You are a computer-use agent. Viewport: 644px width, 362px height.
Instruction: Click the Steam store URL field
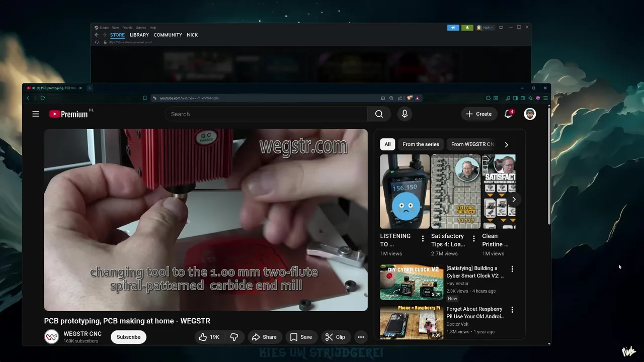[x=130, y=42]
